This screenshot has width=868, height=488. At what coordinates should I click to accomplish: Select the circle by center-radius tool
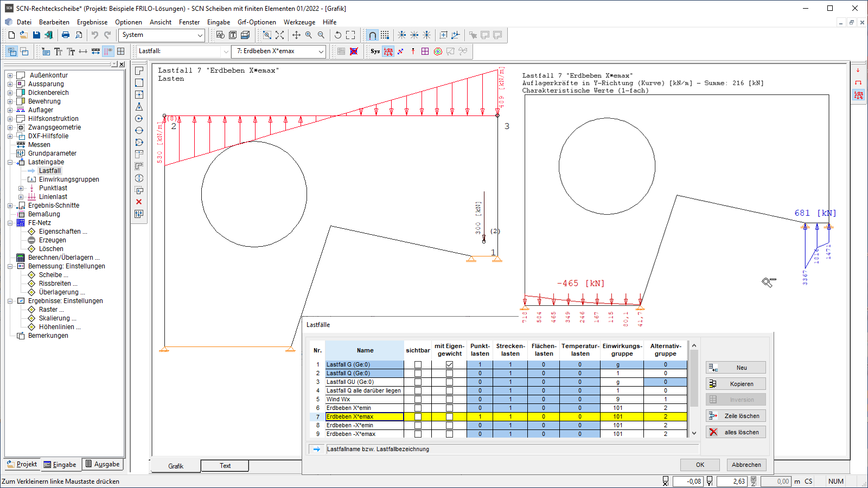point(139,119)
